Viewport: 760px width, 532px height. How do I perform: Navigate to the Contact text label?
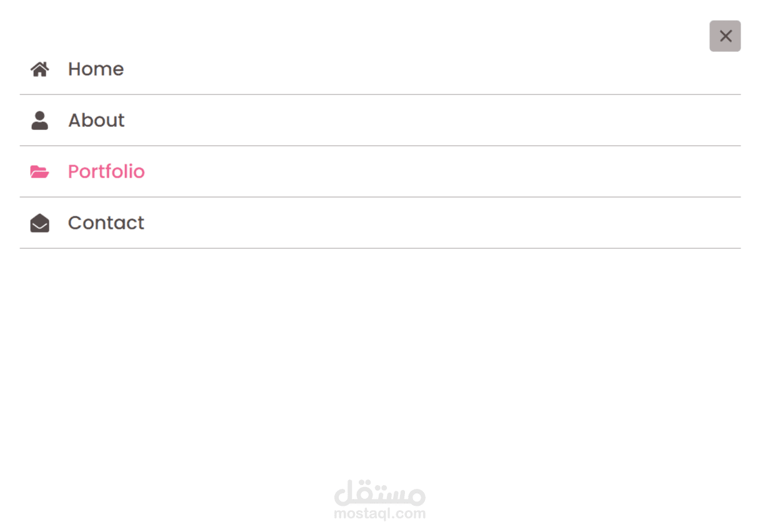(x=106, y=223)
